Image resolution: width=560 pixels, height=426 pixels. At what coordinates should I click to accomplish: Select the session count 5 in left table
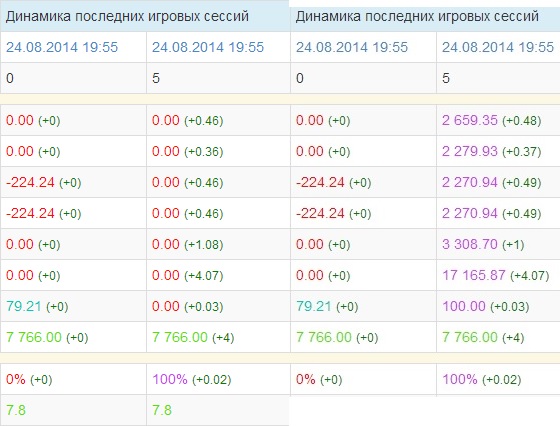[156, 78]
